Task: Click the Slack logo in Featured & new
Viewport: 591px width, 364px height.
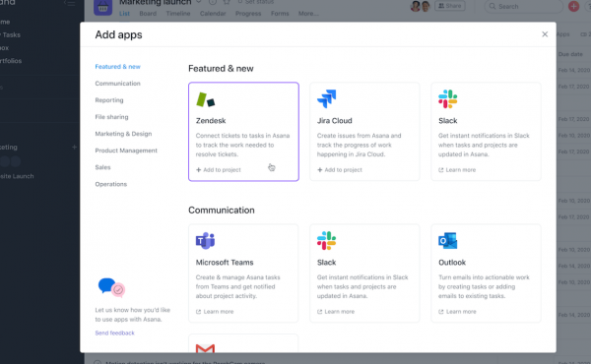Action: point(448,98)
